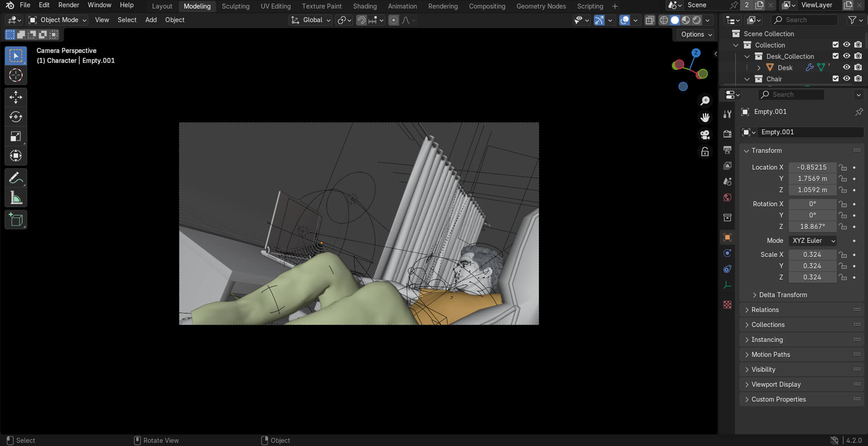The width and height of the screenshot is (868, 446).
Task: Open the Physics properties tab
Action: 727,253
